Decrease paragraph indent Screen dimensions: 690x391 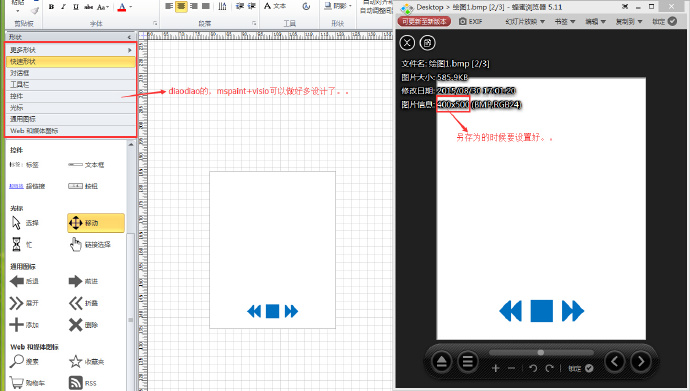click(240, 6)
